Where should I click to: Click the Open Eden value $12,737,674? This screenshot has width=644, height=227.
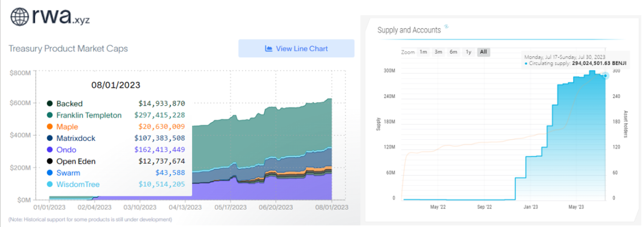coord(162,161)
